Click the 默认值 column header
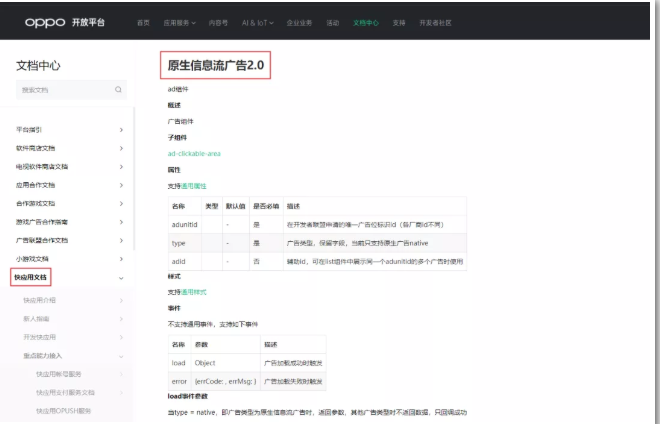 [235, 206]
